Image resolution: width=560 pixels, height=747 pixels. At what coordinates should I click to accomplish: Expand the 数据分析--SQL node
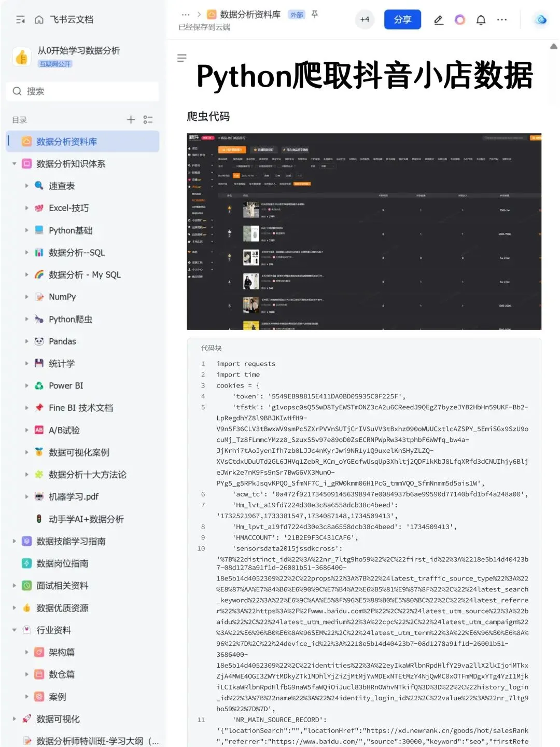click(26, 253)
